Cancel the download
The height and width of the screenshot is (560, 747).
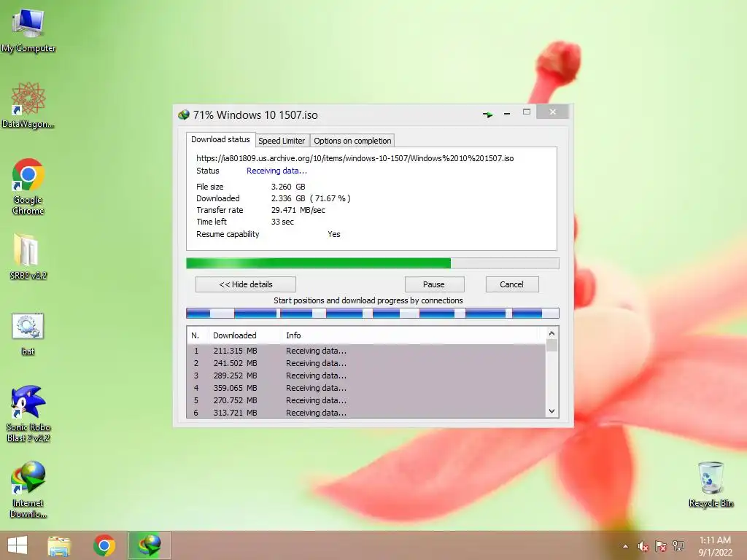point(511,284)
